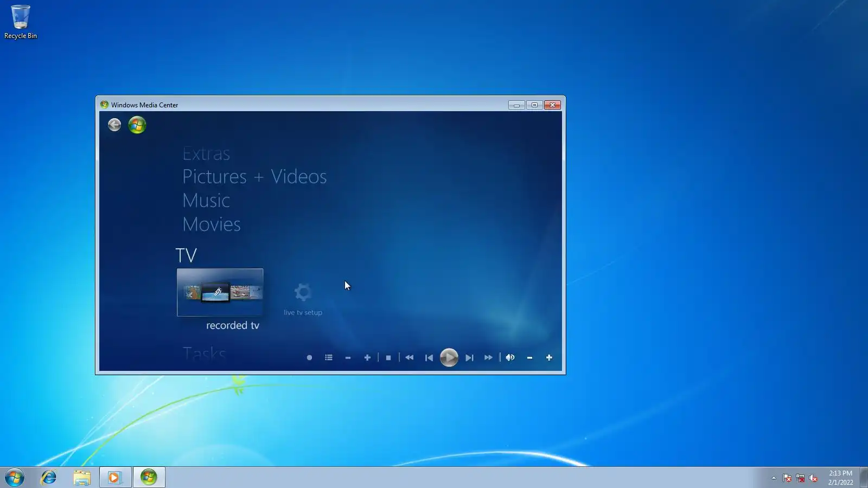Mute audio with the speaker icon

[x=510, y=358]
